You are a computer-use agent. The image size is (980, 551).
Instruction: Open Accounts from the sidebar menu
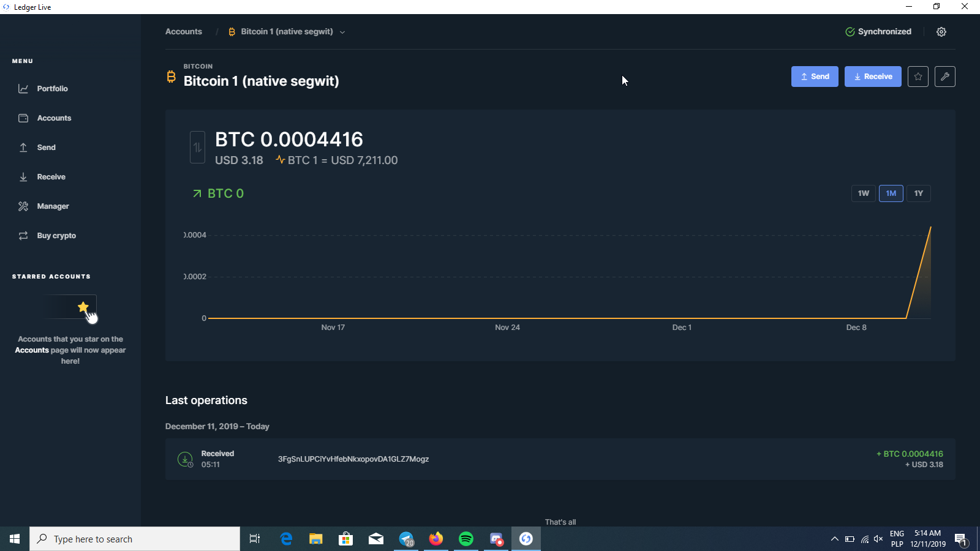[54, 118]
